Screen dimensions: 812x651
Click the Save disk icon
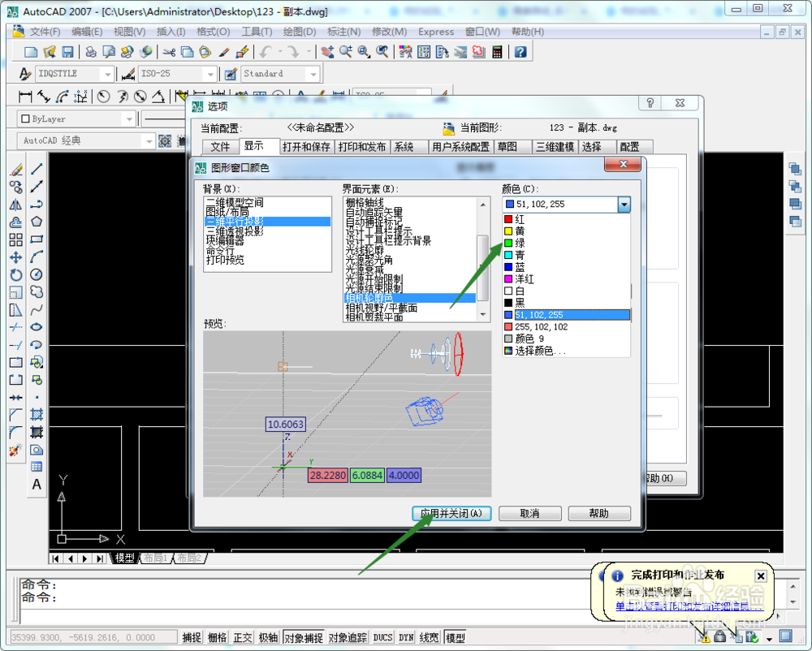[x=67, y=52]
